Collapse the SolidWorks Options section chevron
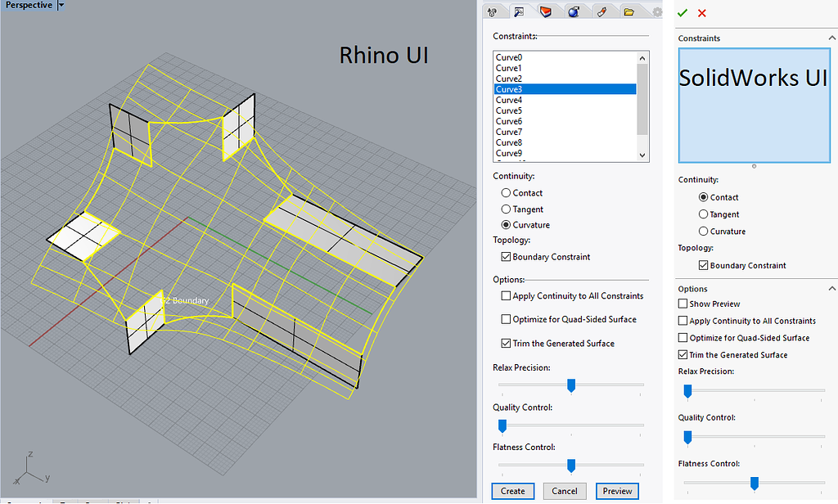Image resolution: width=838 pixels, height=504 pixels. coord(831,289)
